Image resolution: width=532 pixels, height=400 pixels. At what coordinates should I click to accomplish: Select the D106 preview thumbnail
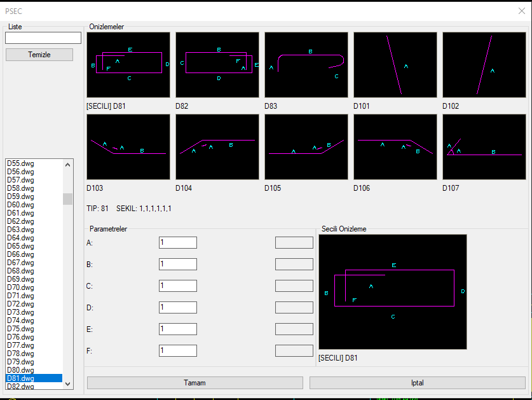395,147
